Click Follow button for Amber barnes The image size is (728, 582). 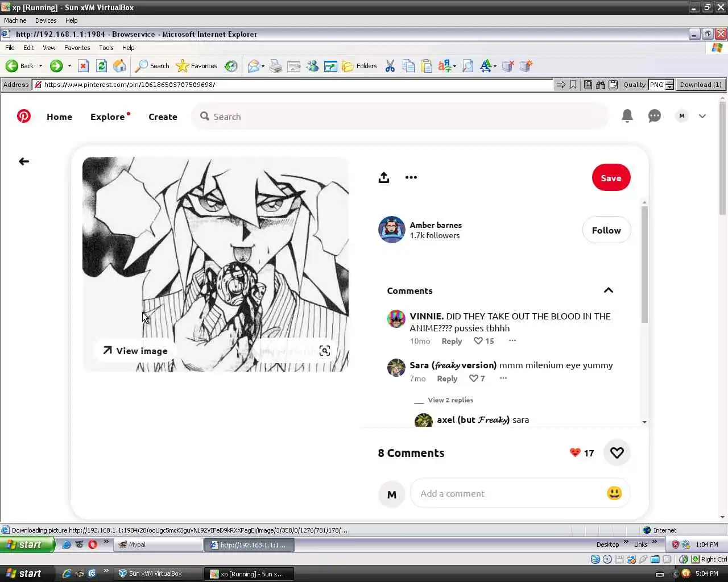[x=606, y=230]
